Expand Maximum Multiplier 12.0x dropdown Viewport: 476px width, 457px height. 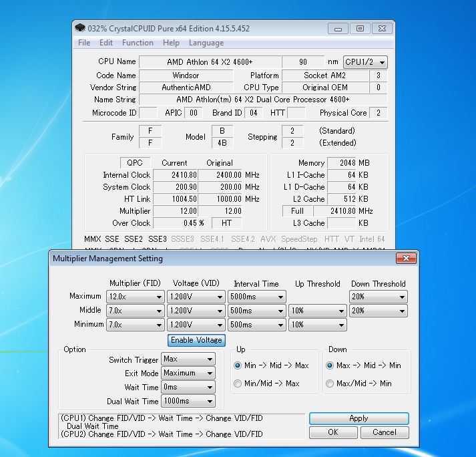click(x=135, y=297)
